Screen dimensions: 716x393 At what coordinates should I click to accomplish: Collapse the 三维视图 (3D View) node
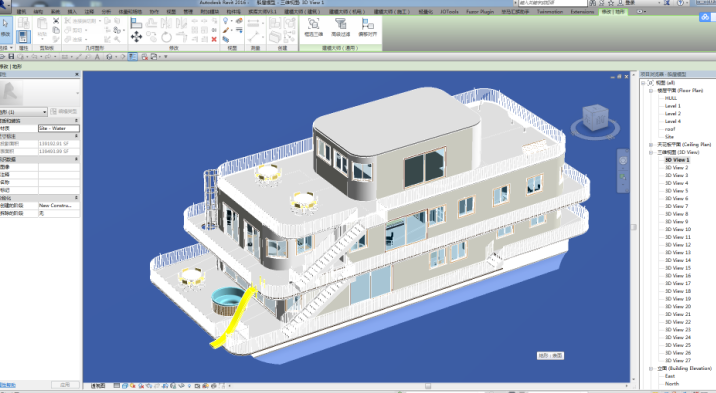click(x=651, y=152)
